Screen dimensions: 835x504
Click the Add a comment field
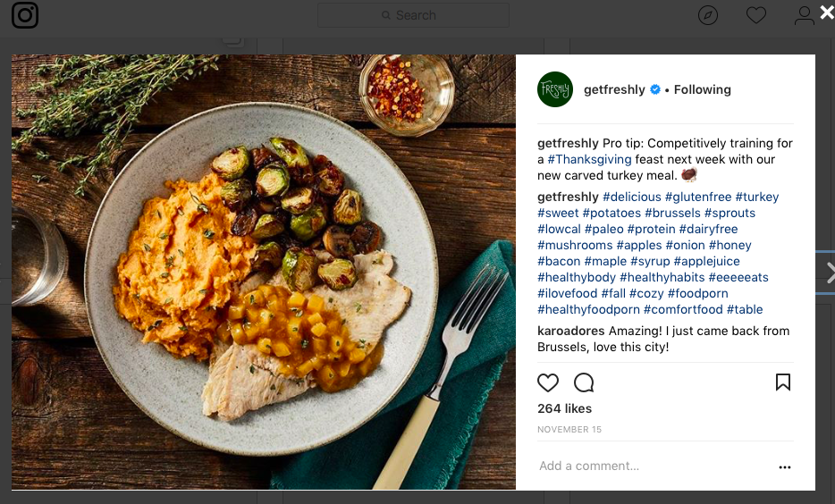(626, 466)
